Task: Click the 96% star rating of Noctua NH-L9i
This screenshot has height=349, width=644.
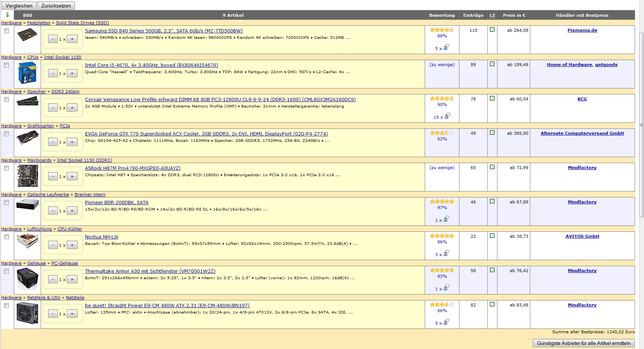Action: [x=442, y=236]
